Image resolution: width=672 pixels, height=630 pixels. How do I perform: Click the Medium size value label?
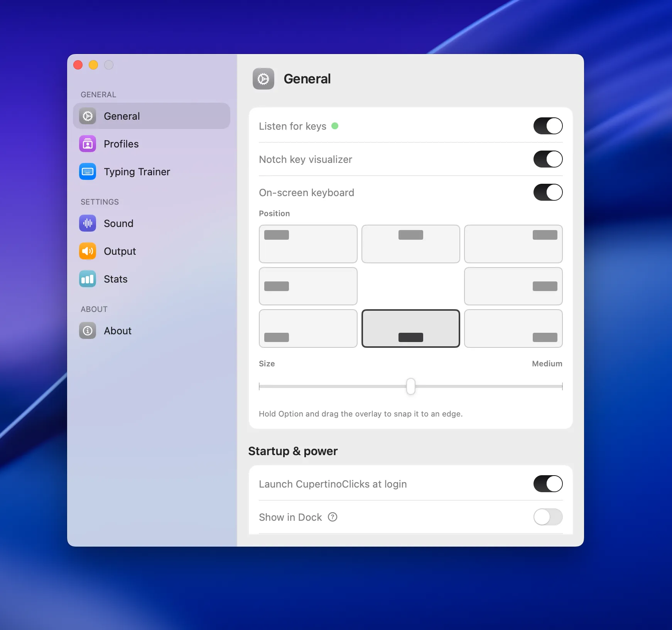click(547, 364)
